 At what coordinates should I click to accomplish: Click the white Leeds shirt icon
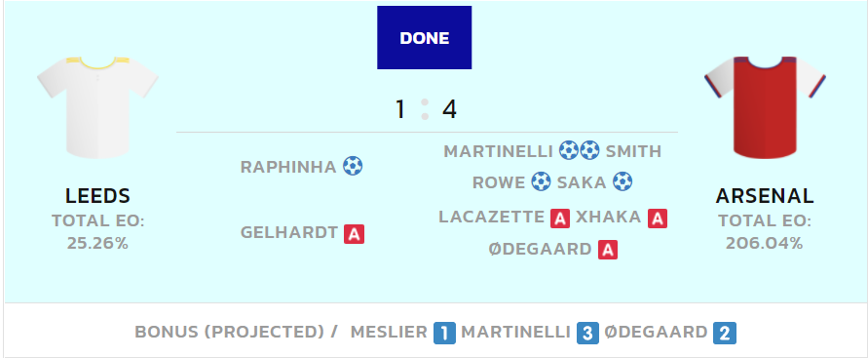pos(97,107)
